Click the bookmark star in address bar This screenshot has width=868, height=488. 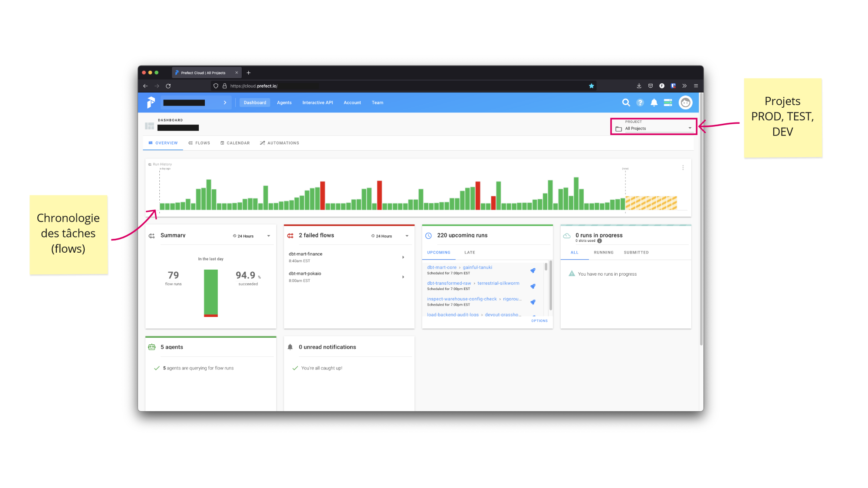[591, 86]
